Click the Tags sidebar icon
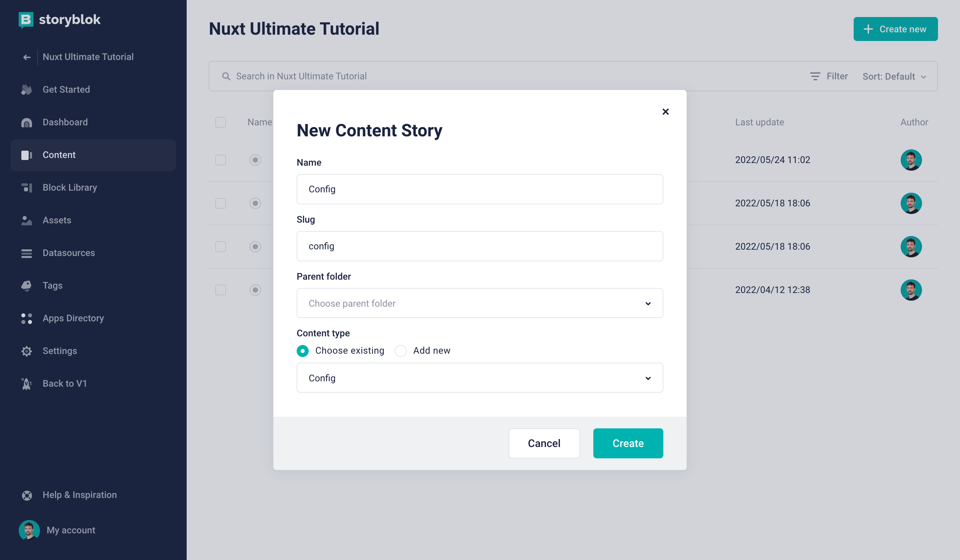 click(x=27, y=286)
